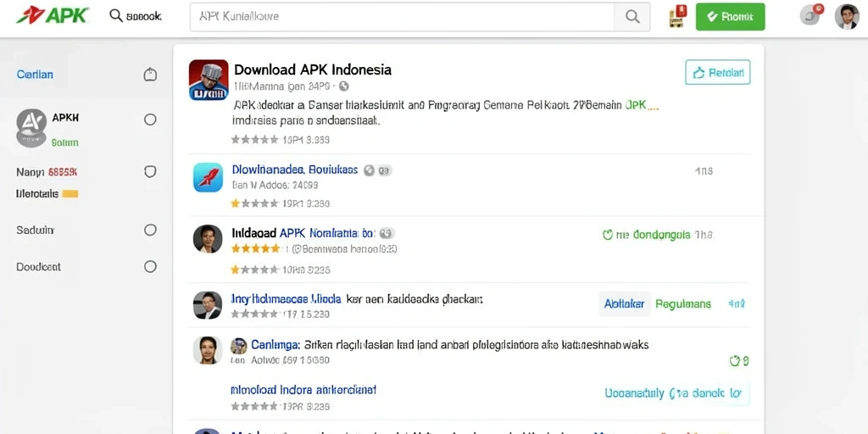Open the 'mlonoload Indore aarkendrlaet' link

pos(303,390)
